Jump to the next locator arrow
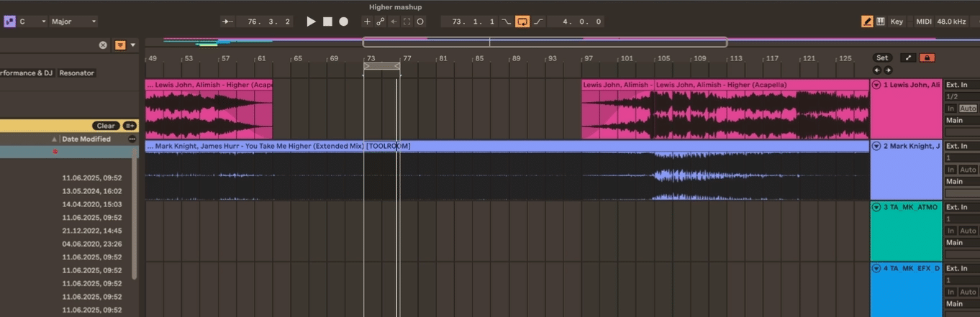 [x=888, y=70]
